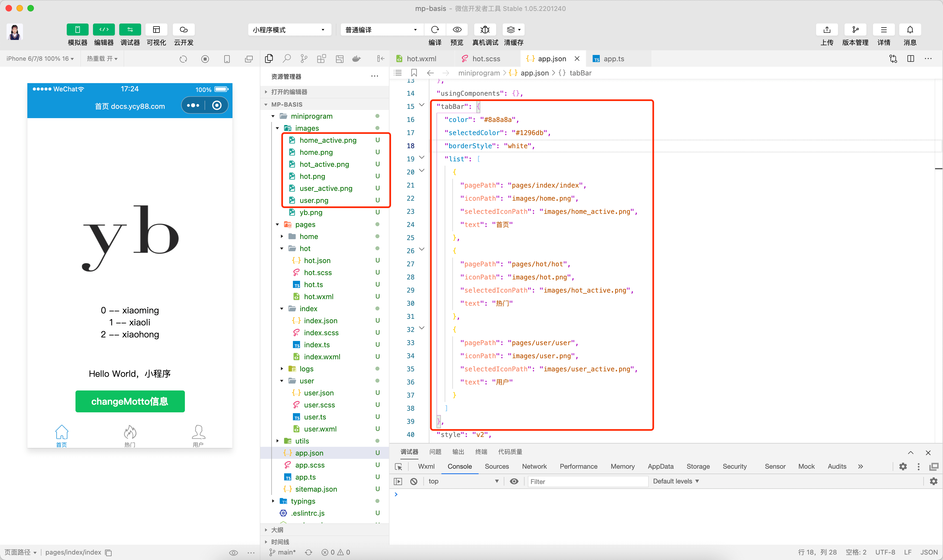
Task: Click the user avatar
Action: coord(15,32)
